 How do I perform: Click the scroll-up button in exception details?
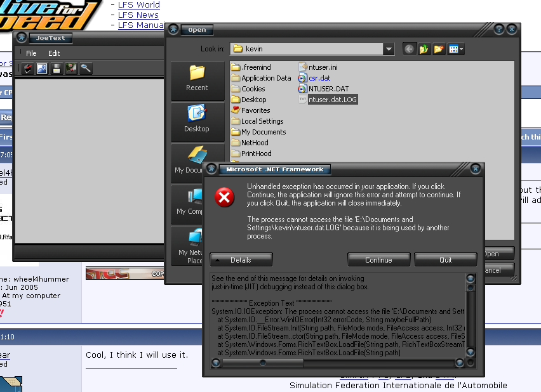coord(471,278)
